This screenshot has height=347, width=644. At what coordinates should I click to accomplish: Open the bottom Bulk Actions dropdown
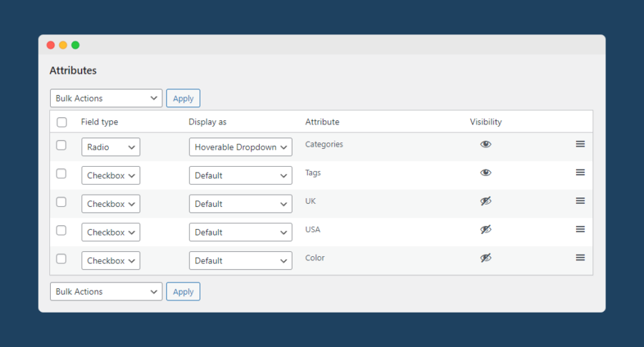click(106, 291)
